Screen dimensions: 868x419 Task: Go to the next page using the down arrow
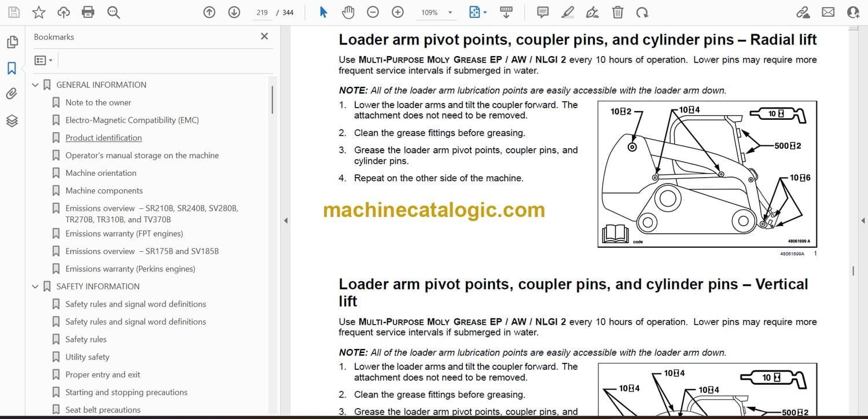(234, 12)
